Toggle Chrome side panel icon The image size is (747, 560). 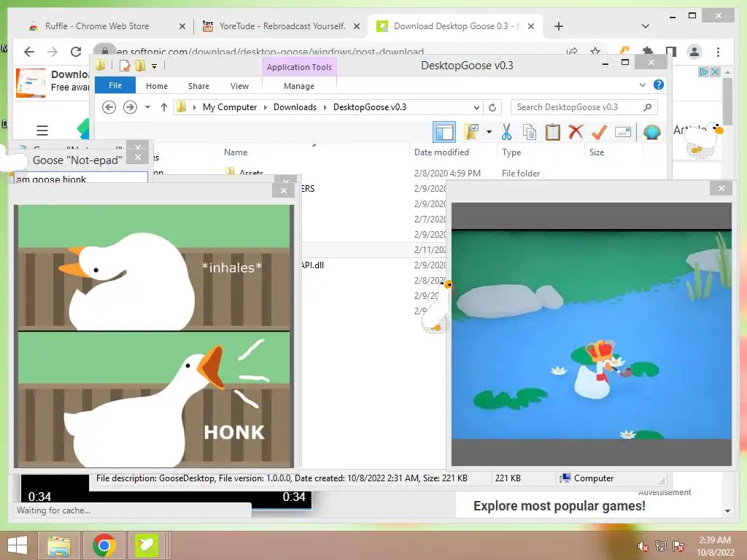(x=671, y=52)
